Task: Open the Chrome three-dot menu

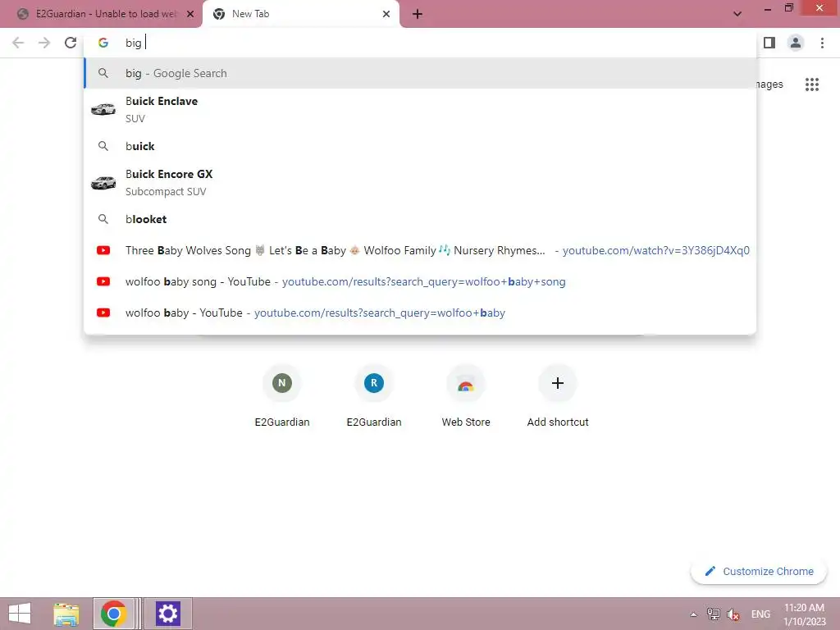Action: [x=822, y=43]
